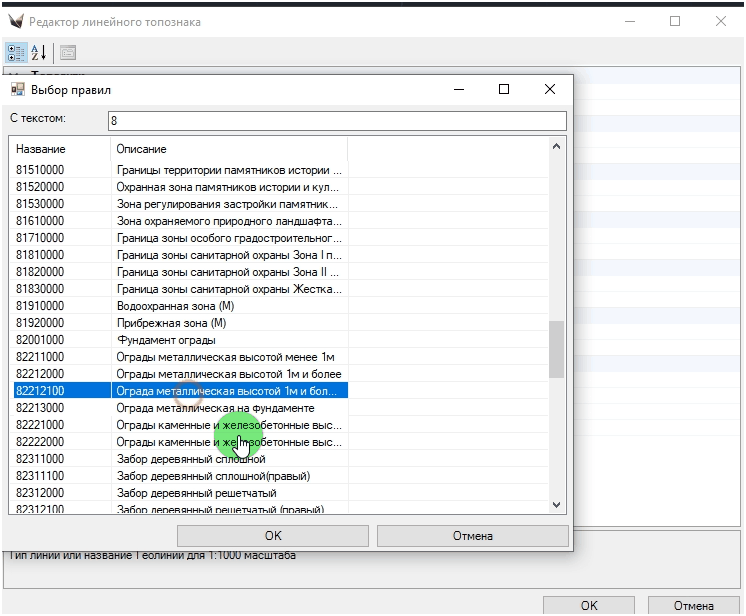Click the Выбор правил dialog title icon
This screenshot has width=746, height=616.
[x=17, y=89]
